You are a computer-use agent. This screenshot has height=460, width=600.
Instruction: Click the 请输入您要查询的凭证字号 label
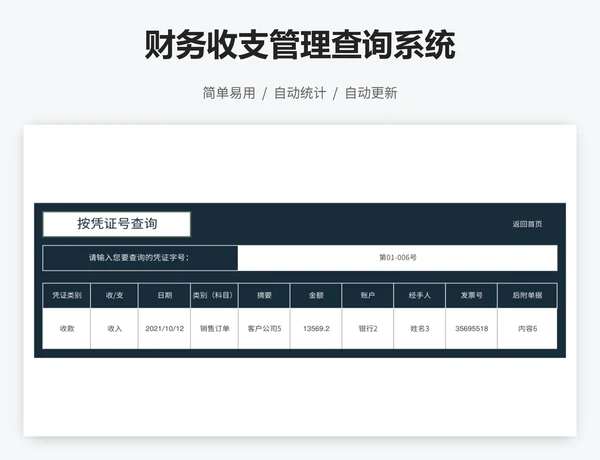pos(140,258)
